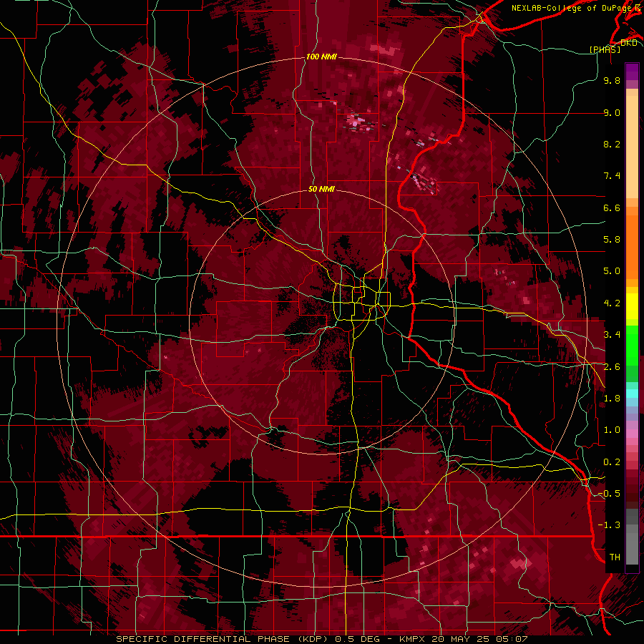Select the 9.0 value on the color scale

pos(612,113)
